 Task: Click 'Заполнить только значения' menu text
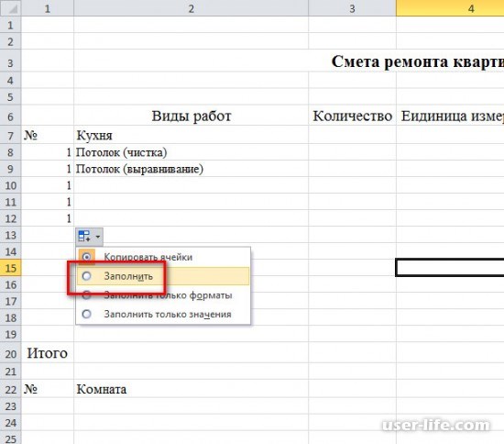(168, 315)
